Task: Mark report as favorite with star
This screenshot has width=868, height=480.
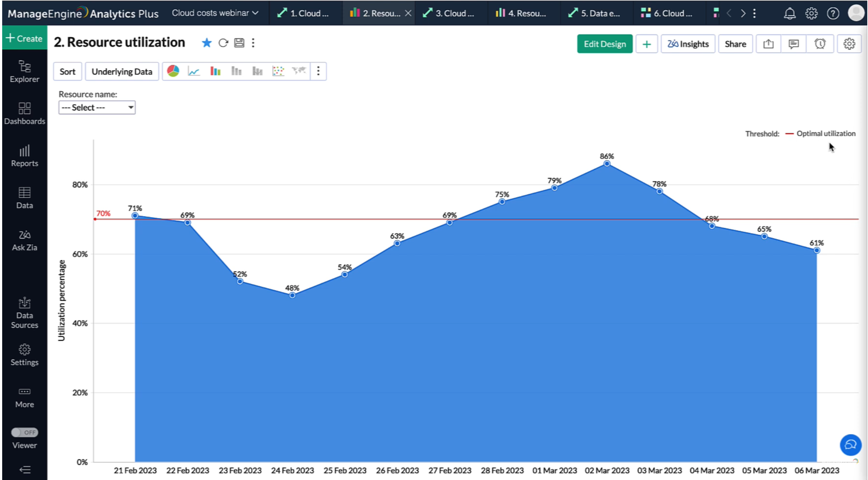Action: tap(207, 43)
